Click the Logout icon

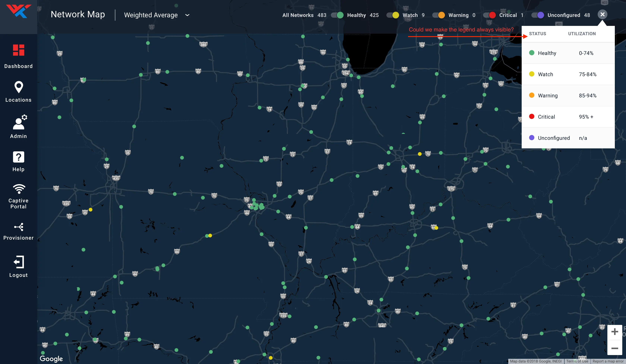click(x=19, y=262)
